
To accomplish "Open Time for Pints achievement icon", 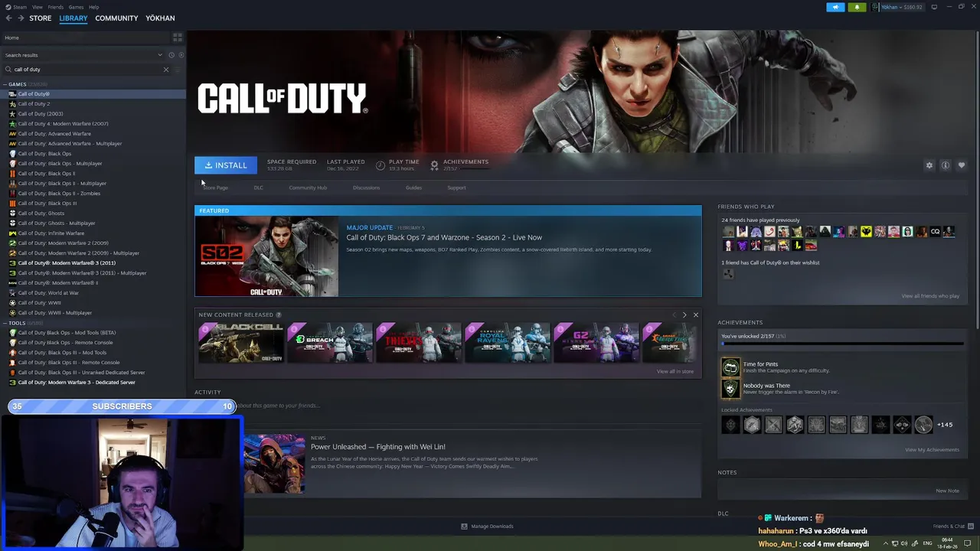I will point(730,367).
